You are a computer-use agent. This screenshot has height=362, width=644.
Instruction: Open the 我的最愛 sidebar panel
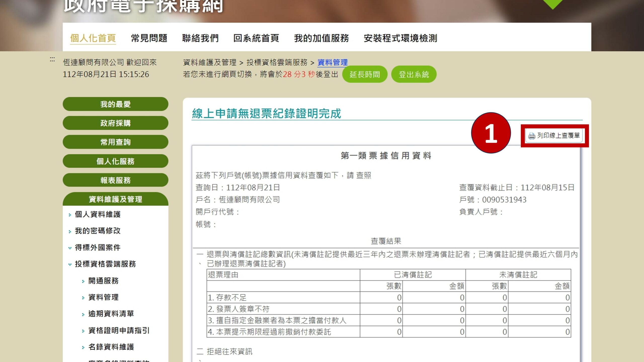[x=116, y=104]
